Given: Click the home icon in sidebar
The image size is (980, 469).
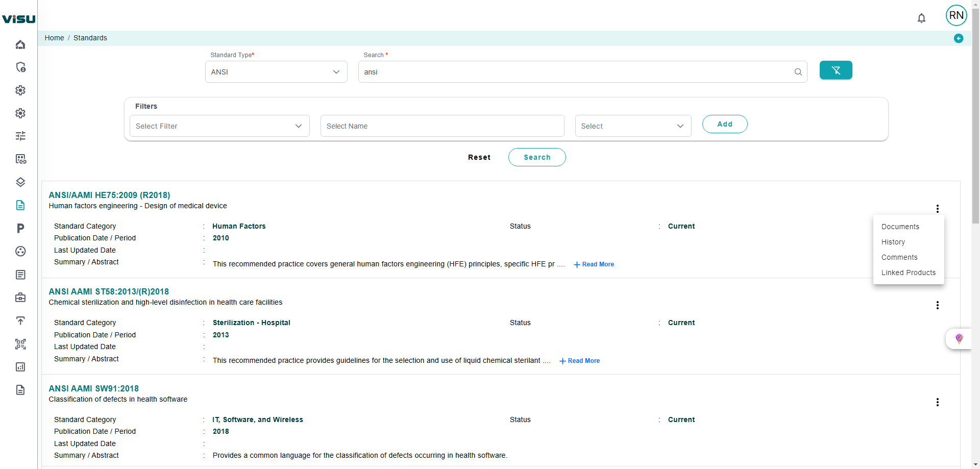Looking at the screenshot, I should pyautogui.click(x=20, y=45).
